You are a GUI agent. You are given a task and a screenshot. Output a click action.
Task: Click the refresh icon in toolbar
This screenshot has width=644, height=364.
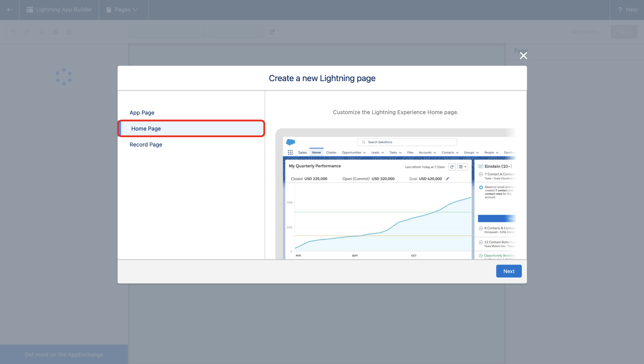point(272,32)
